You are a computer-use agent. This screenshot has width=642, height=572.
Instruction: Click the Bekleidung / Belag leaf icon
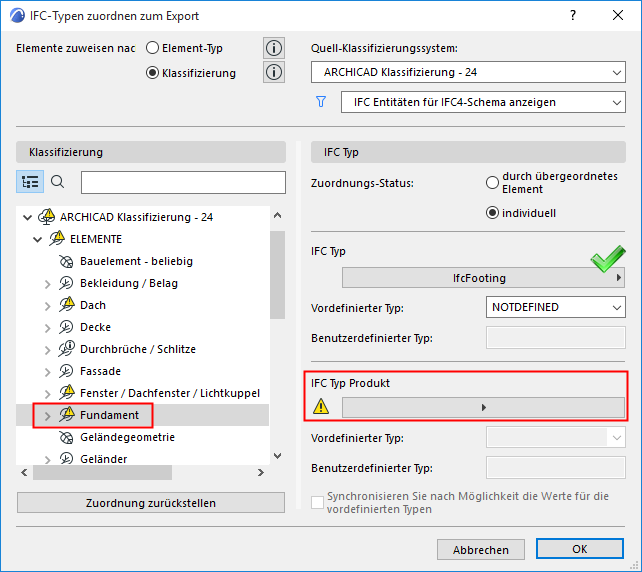point(66,283)
